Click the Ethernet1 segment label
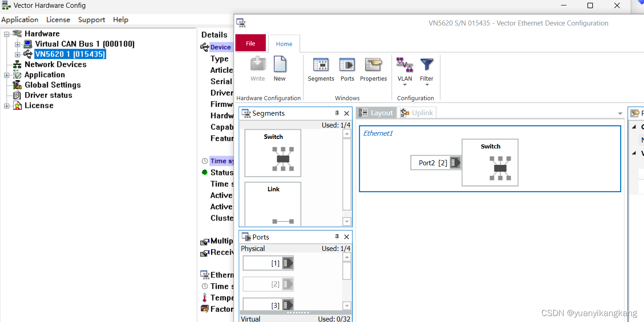Image resolution: width=644 pixels, height=322 pixels. click(x=378, y=133)
